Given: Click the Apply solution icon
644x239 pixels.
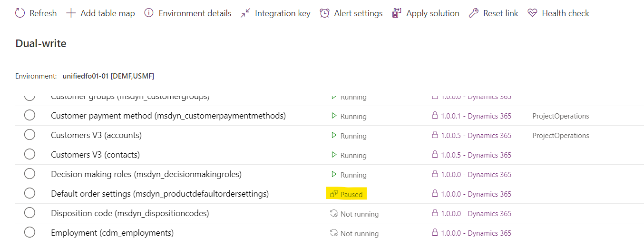Looking at the screenshot, I should 397,13.
